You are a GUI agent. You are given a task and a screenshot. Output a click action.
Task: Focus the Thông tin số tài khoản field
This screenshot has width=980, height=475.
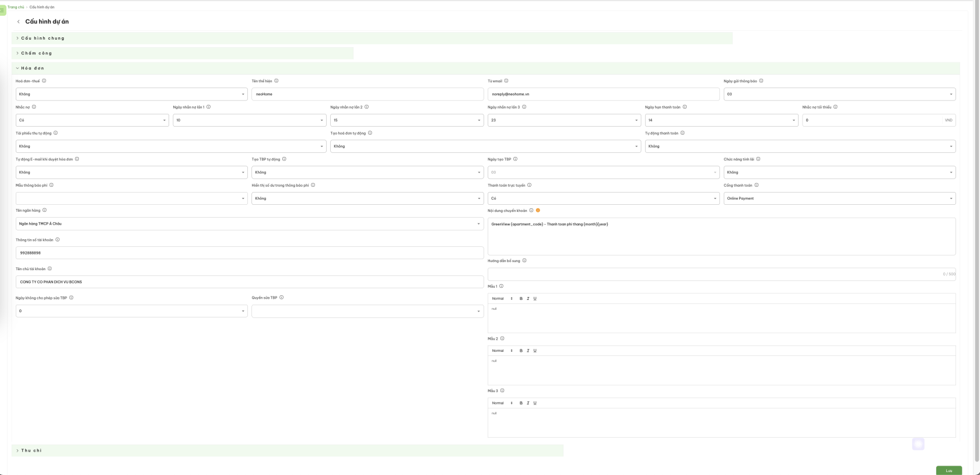(x=250, y=253)
